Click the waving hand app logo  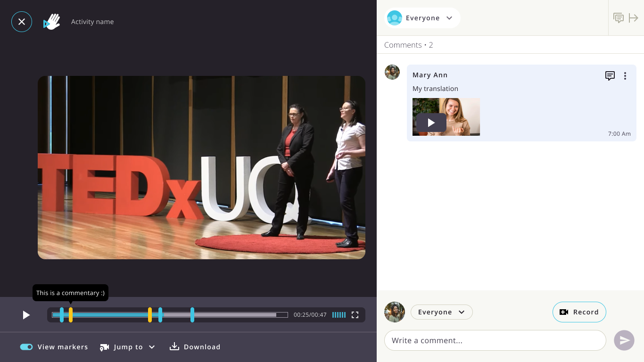click(52, 22)
